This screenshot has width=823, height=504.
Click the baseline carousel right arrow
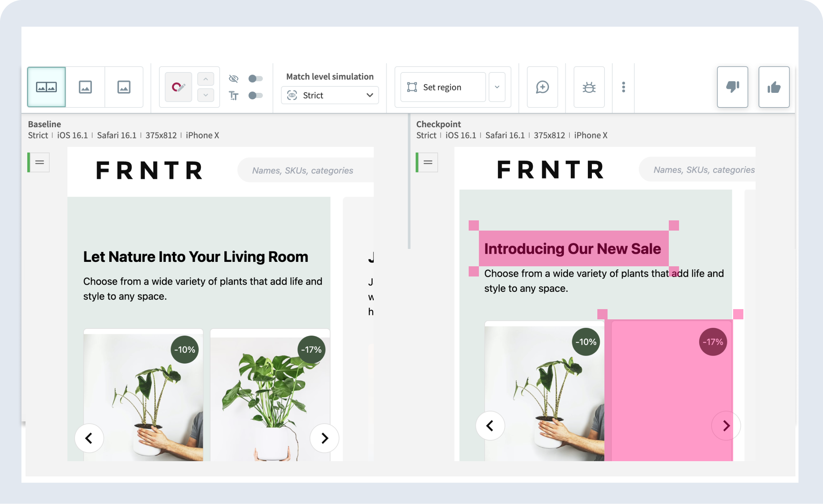point(324,438)
